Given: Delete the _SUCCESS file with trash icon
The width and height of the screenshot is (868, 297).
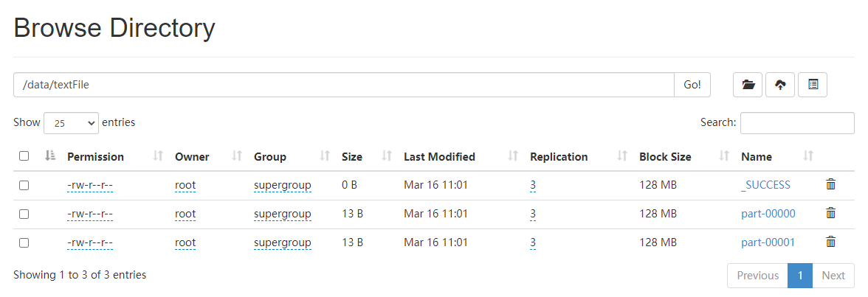Looking at the screenshot, I should point(830,185).
